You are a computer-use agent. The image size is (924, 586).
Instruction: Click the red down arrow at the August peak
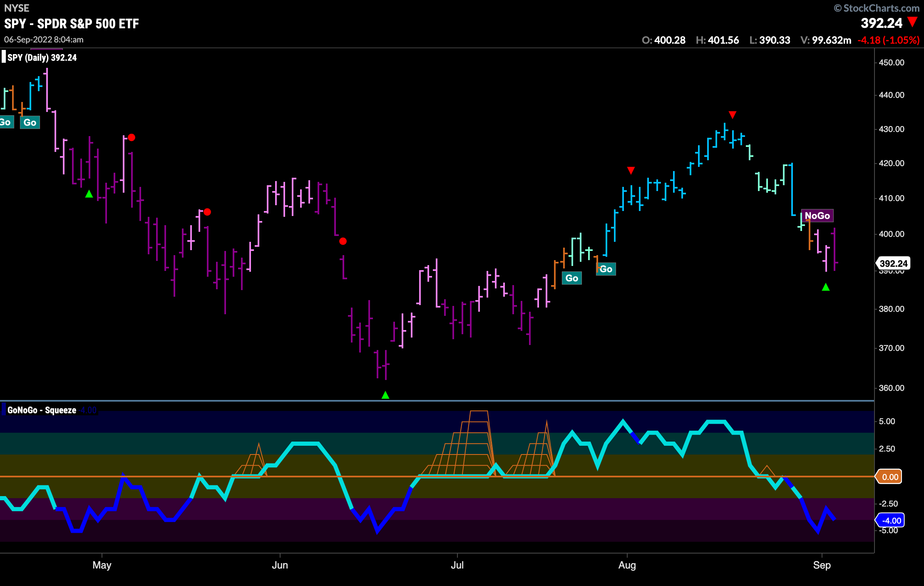click(x=733, y=115)
